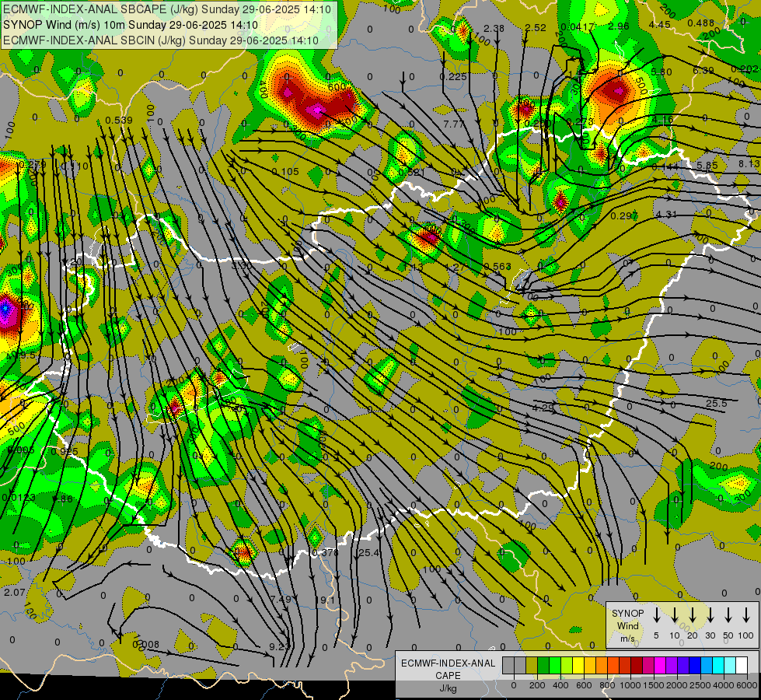Click the map value 3.30
Viewport: 761px width, 700px height.
click(x=242, y=266)
